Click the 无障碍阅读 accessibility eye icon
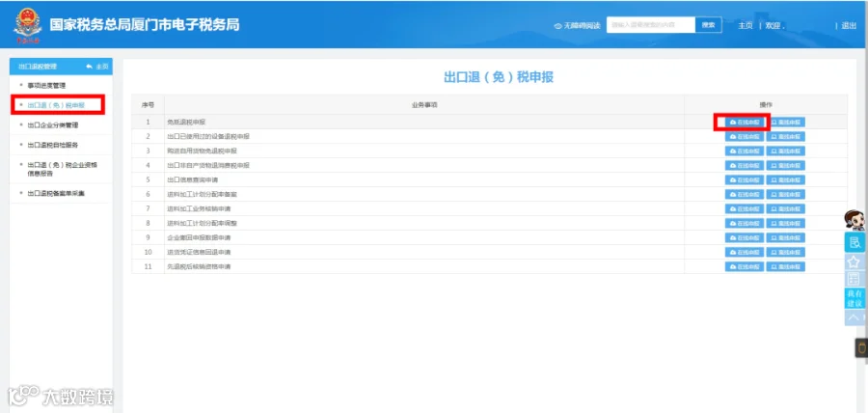The width and height of the screenshot is (868, 413). point(557,26)
